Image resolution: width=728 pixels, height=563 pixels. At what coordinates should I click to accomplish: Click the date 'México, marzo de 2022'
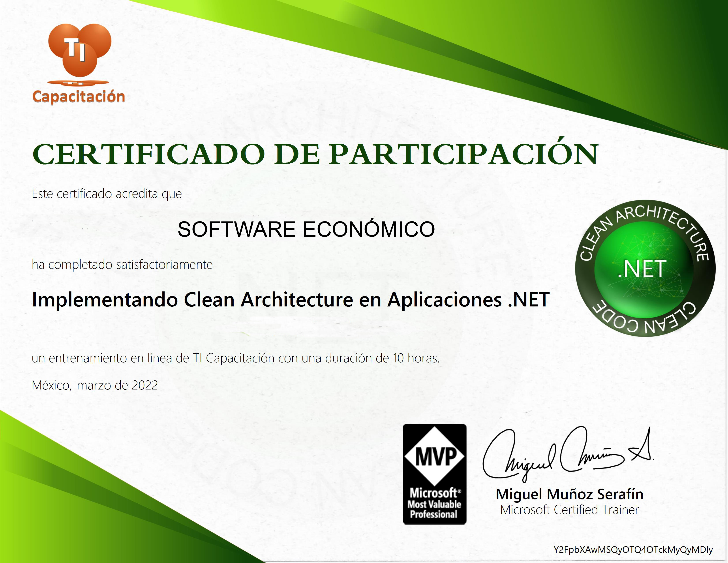click(95, 385)
